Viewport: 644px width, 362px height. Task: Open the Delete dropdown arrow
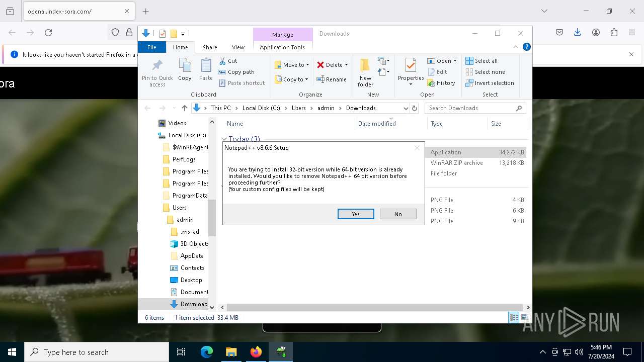click(346, 65)
